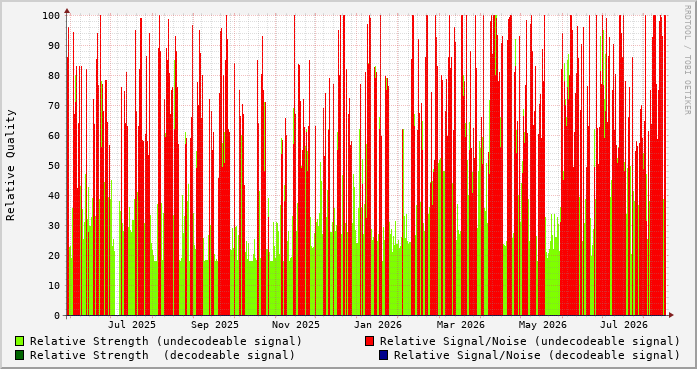
Task: Click the Jul 2026 x-axis label
Action: coord(624,325)
